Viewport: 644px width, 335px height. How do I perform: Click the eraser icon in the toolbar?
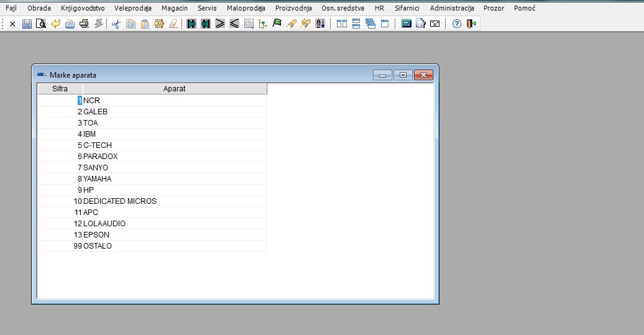pos(173,24)
